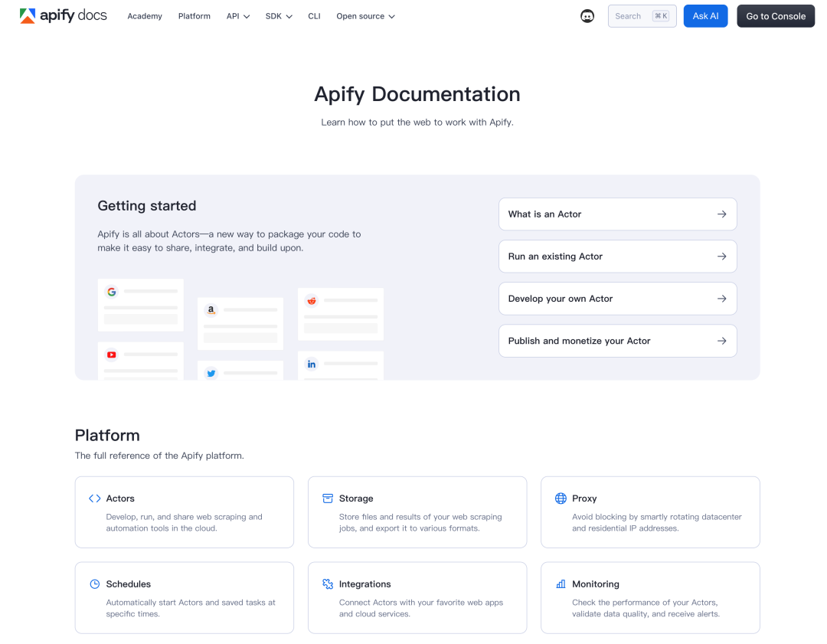Open the Monitoring platform card title

pyautogui.click(x=596, y=584)
